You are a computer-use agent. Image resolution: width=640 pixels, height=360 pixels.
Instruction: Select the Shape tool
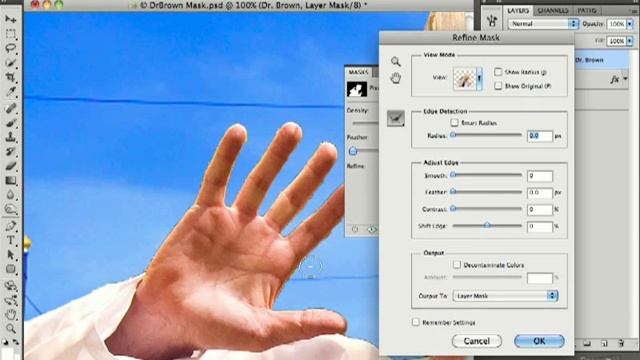coord(11,269)
